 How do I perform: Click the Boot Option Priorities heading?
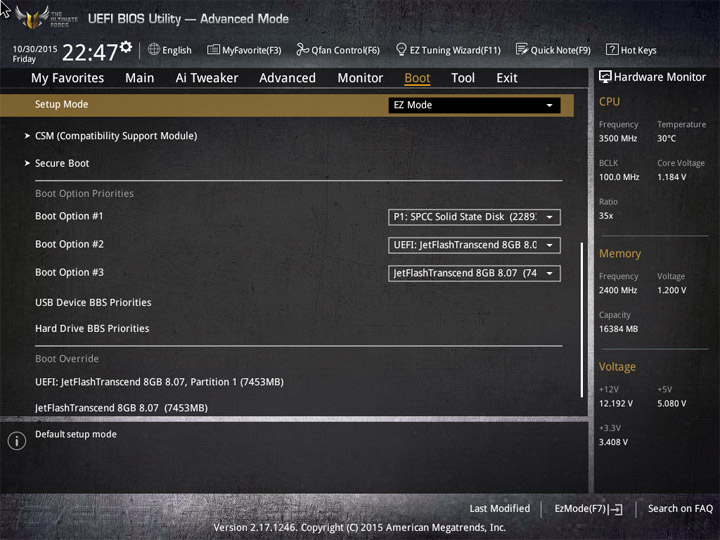[x=84, y=193]
